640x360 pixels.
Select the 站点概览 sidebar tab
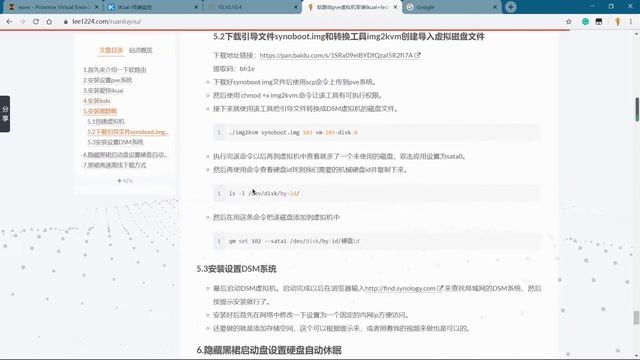(140, 50)
